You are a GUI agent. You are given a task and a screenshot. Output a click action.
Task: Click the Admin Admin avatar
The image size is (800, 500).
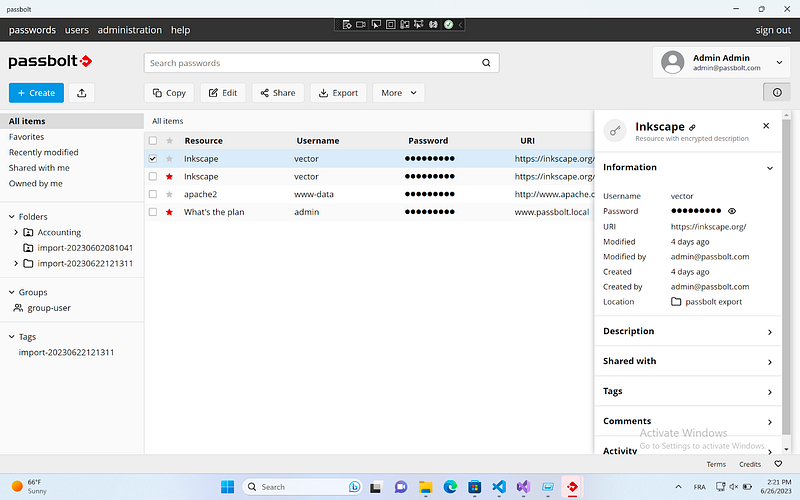click(672, 62)
